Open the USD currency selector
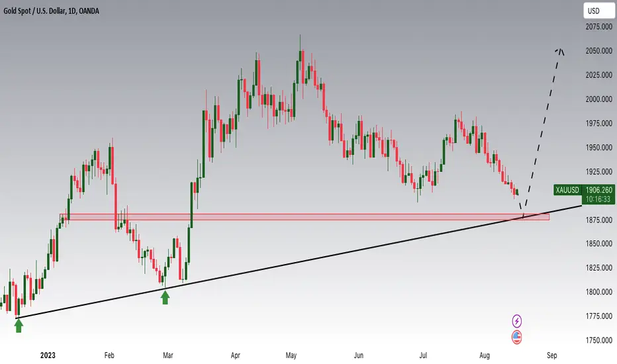The height and width of the screenshot is (364, 617). pyautogui.click(x=598, y=11)
